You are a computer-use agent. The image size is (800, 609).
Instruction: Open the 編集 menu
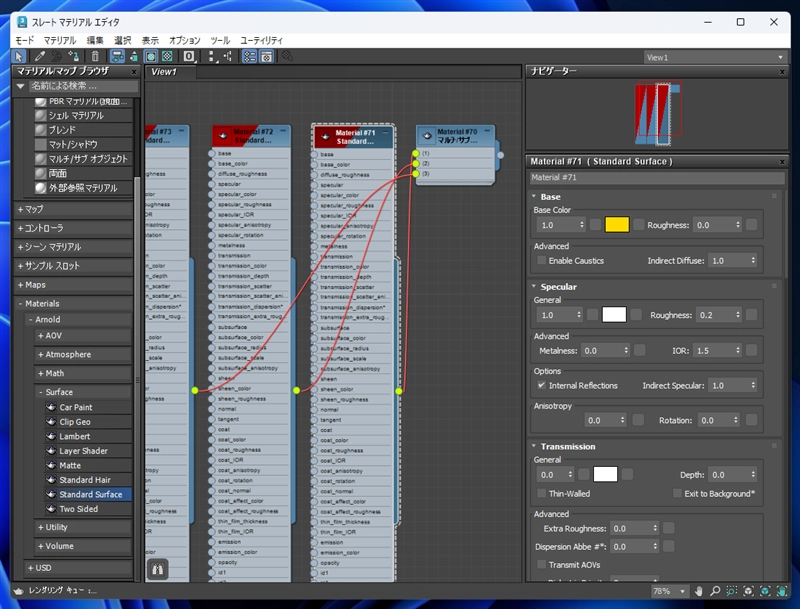point(95,40)
